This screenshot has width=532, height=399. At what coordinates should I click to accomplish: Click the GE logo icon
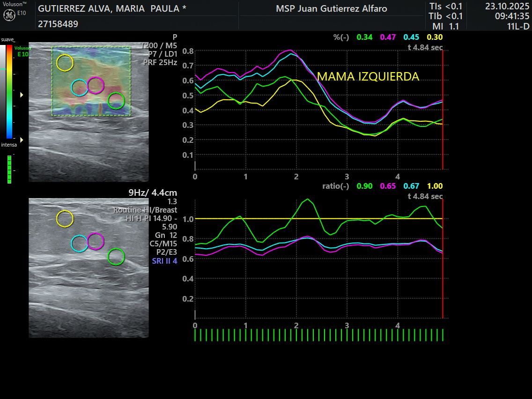point(9,15)
